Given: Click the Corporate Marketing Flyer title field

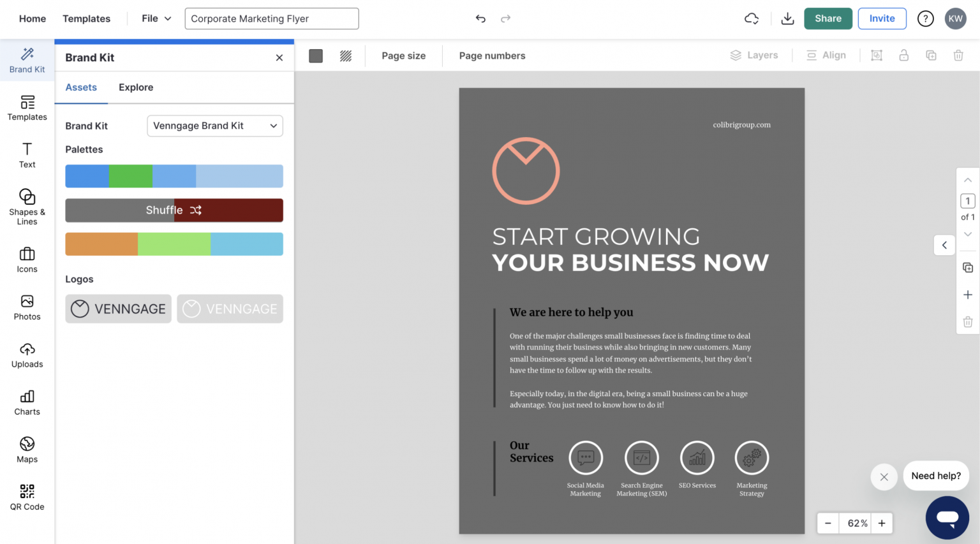Looking at the screenshot, I should pyautogui.click(x=271, y=18).
